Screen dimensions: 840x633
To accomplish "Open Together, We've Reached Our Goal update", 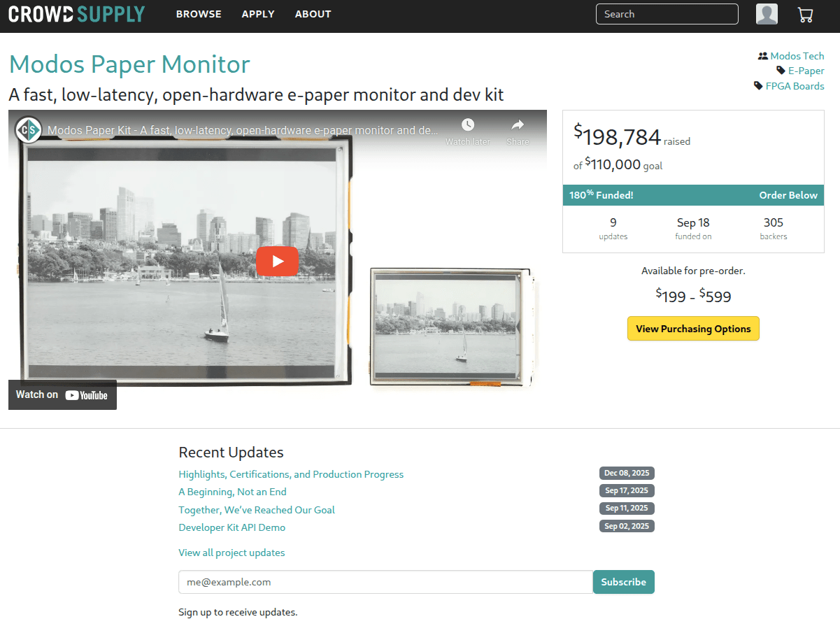I will (x=257, y=510).
